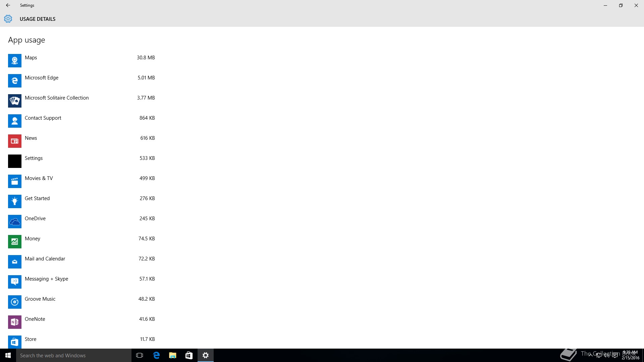Click the Get Started lightbulb icon

15,201
